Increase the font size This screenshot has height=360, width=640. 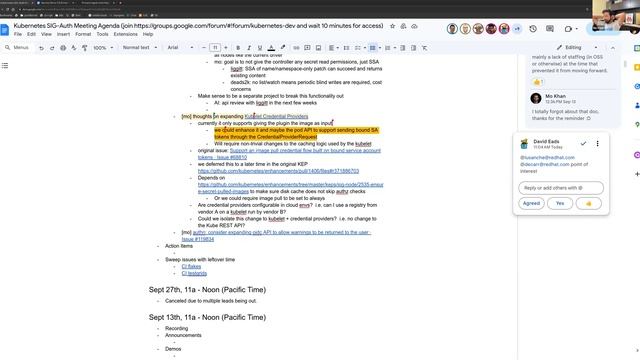[x=226, y=48]
